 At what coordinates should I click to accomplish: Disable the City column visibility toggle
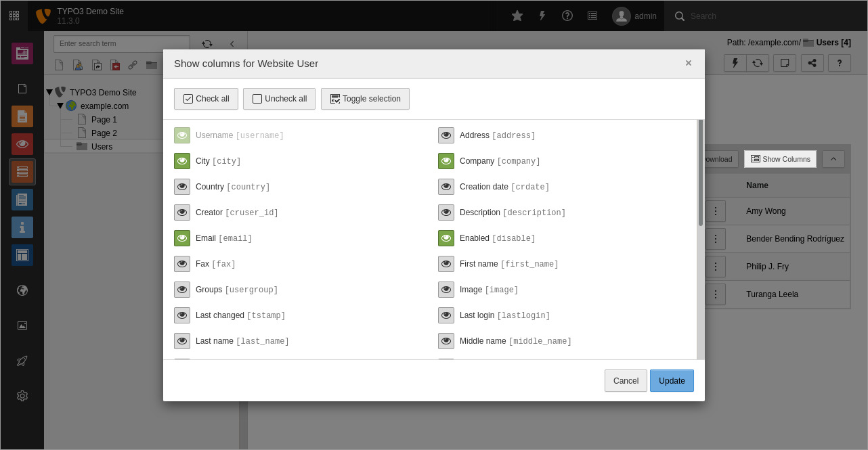[x=182, y=160]
